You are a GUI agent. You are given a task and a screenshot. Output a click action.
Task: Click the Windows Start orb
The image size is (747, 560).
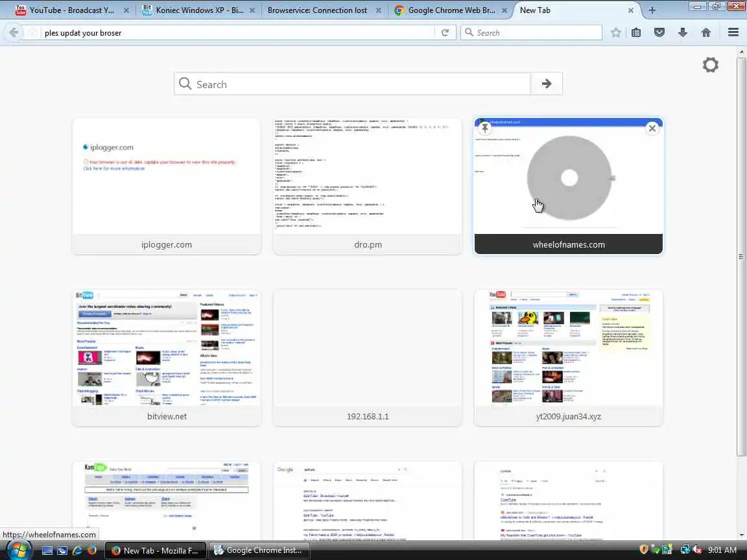pos(19,550)
